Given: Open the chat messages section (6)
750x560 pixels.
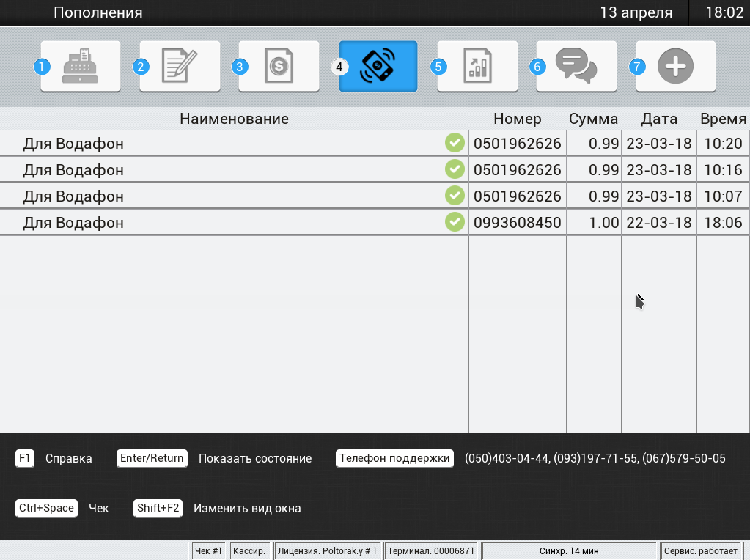Looking at the screenshot, I should [x=576, y=66].
